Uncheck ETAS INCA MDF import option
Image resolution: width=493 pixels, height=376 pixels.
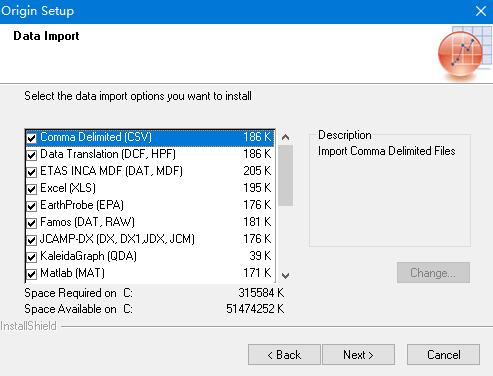31,172
